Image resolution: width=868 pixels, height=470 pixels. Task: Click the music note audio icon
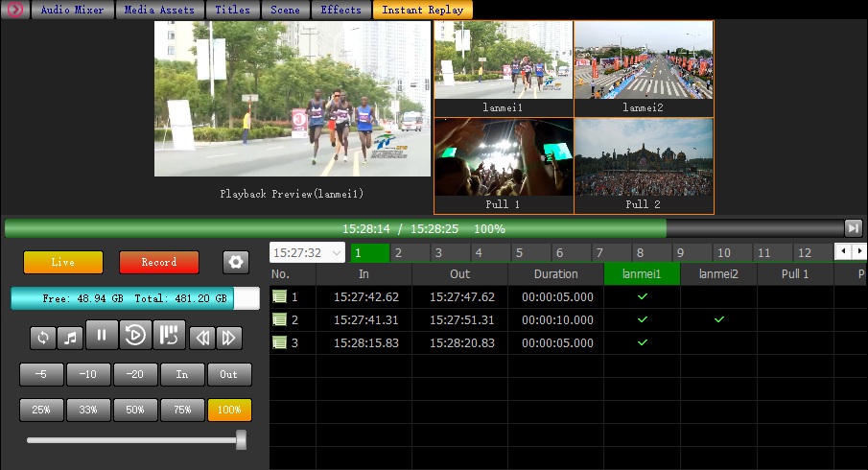(70, 337)
